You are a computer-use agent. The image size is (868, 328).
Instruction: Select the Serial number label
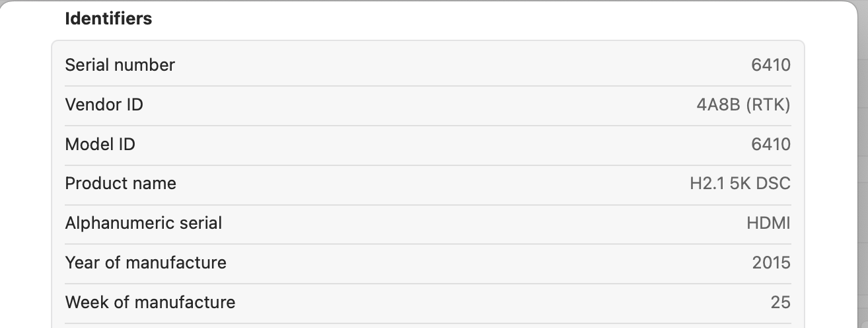pyautogui.click(x=120, y=65)
